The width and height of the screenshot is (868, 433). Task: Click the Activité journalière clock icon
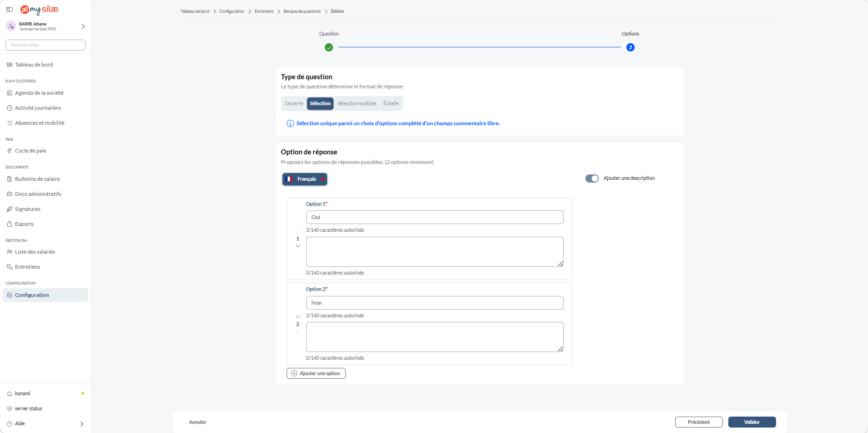pyautogui.click(x=10, y=108)
